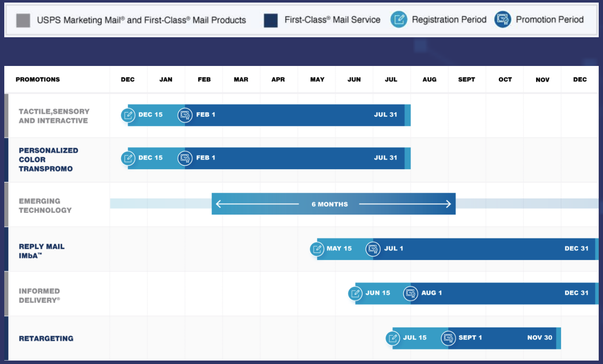Open the Tactile, Sensory and Interactive row label

tap(54, 116)
